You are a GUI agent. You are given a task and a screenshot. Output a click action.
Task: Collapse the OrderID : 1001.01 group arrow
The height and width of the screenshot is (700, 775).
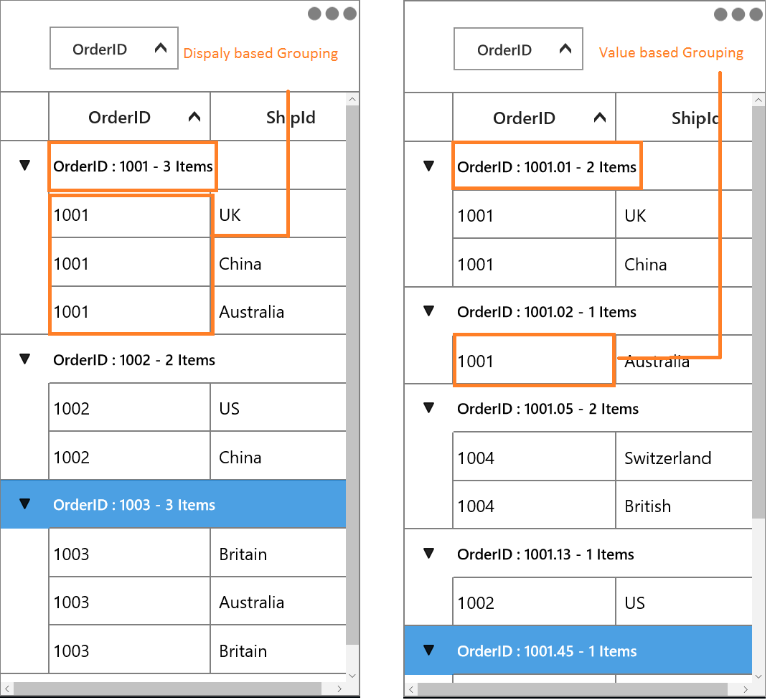429,166
